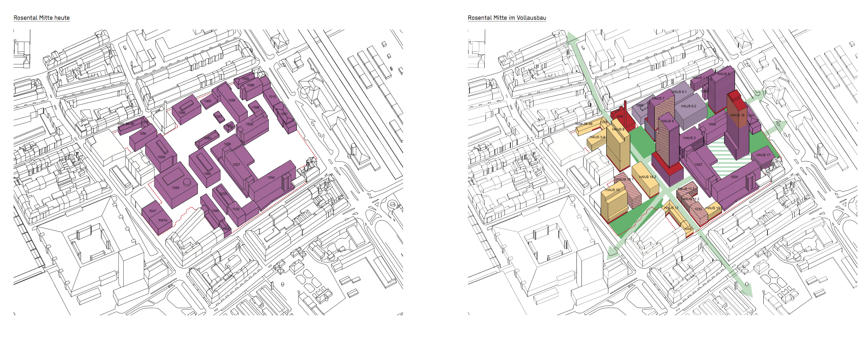Select building label "1037"
Viewport: 868px width, 341px height.
[218, 117]
